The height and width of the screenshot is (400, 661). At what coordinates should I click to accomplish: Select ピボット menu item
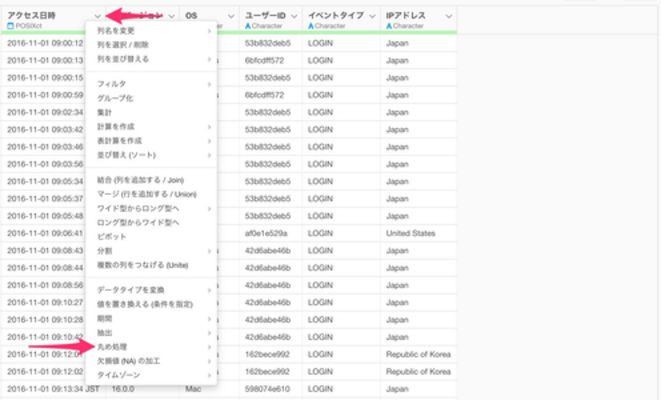[x=114, y=236]
